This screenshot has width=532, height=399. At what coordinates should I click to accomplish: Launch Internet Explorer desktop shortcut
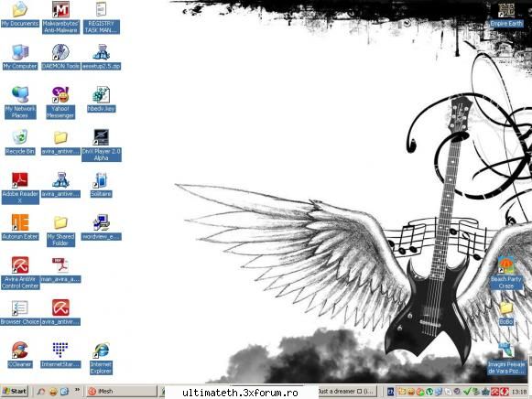click(101, 350)
